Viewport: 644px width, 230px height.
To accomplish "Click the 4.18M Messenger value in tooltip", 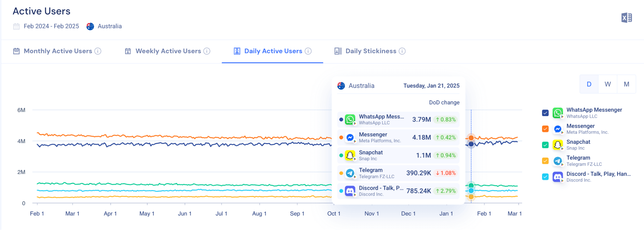I will tap(422, 137).
